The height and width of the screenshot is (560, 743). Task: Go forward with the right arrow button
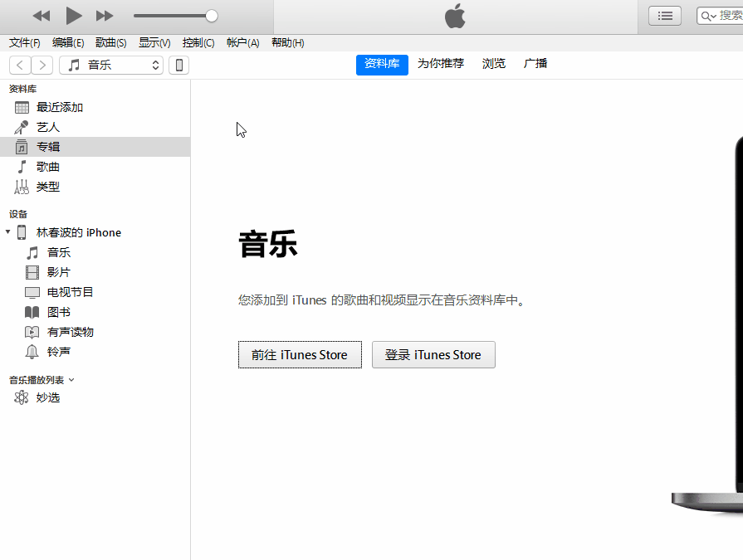42,65
